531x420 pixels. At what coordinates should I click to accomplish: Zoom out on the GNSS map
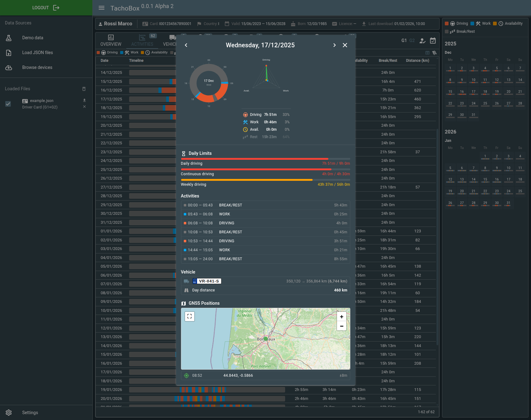point(341,326)
